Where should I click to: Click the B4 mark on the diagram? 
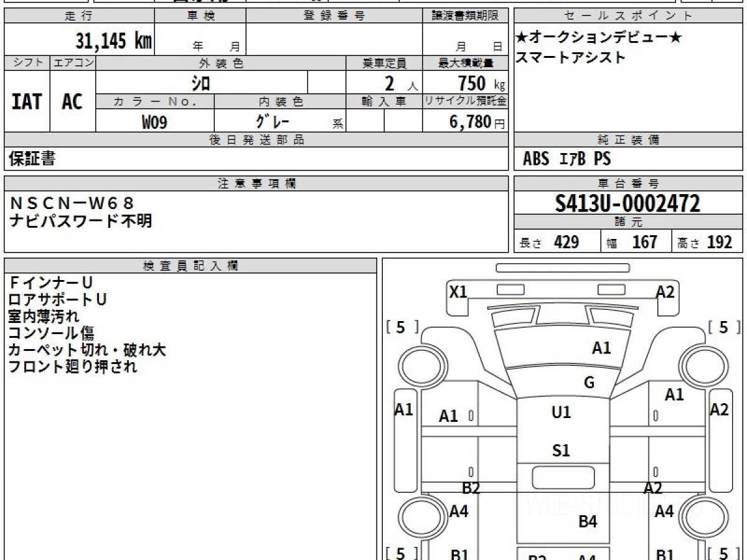click(x=588, y=521)
